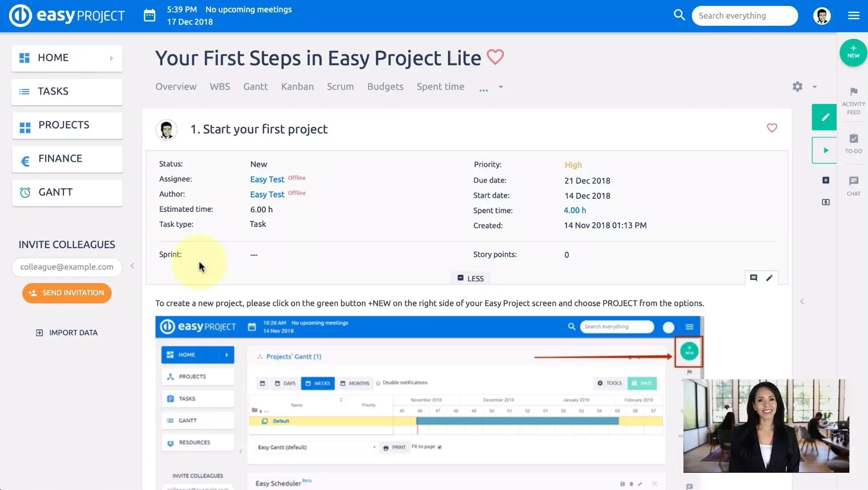This screenshot has width=868, height=490.
Task: Open the 4.00 h spent time link
Action: click(575, 211)
